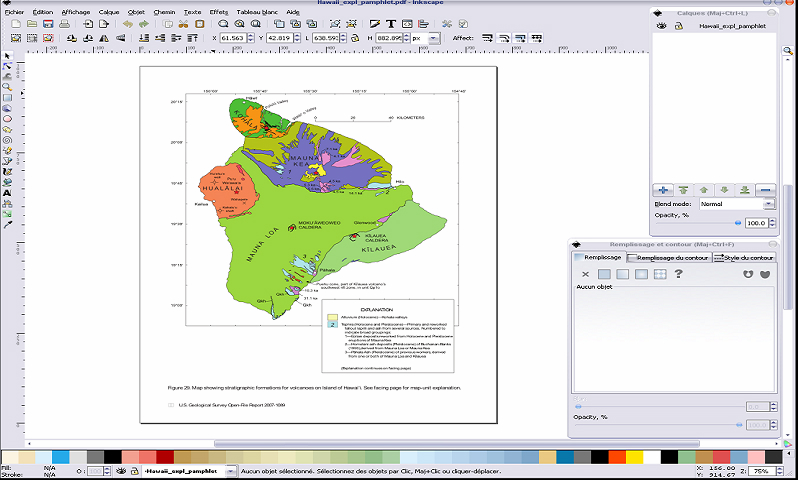798x480 pixels.
Task: Click the delete layer minus button
Action: point(765,189)
